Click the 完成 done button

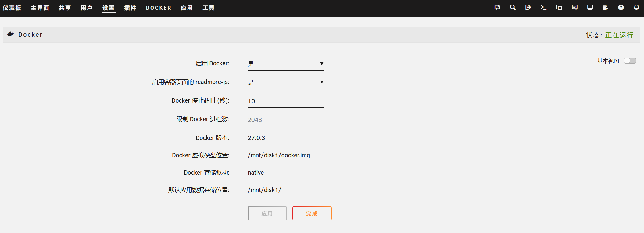tap(312, 213)
